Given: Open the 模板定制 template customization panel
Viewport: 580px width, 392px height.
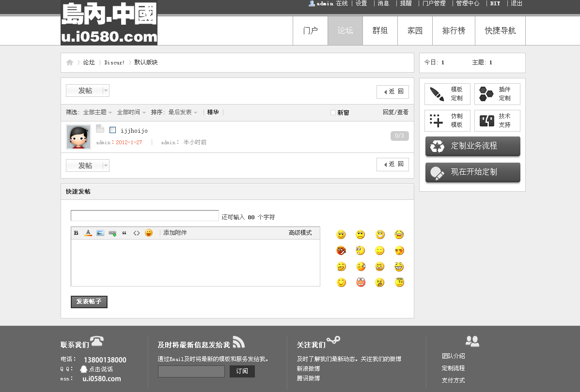Looking at the screenshot, I should point(447,94).
